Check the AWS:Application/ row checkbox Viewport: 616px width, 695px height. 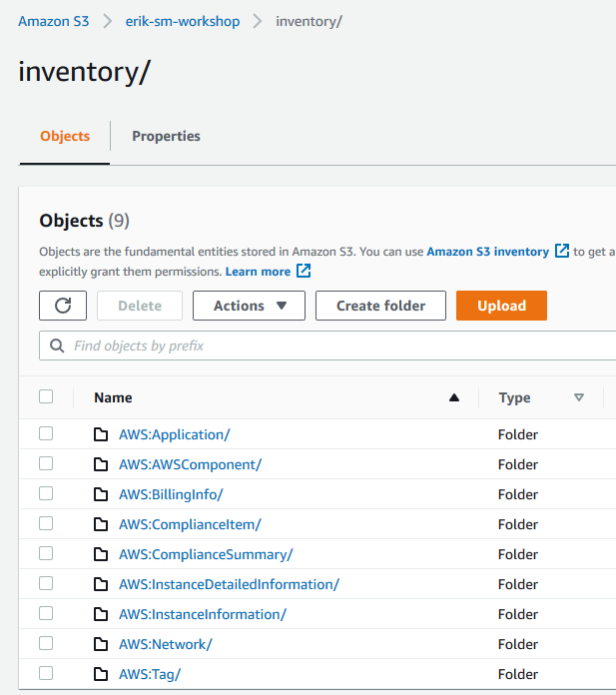click(46, 433)
